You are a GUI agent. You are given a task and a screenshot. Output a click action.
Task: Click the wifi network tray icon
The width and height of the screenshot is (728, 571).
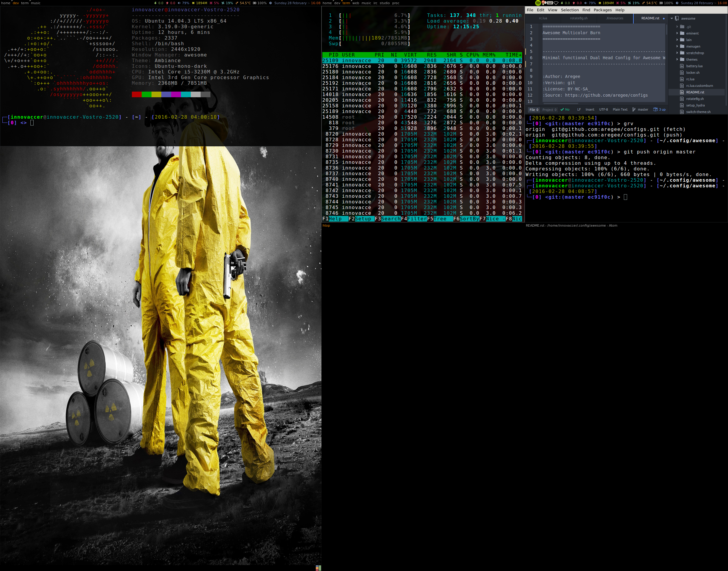pos(556,3)
